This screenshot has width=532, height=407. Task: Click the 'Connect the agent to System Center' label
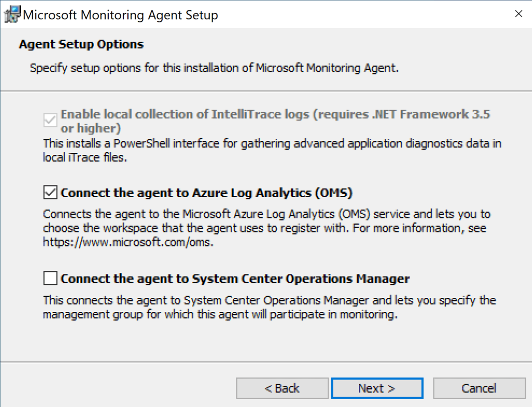(x=235, y=279)
